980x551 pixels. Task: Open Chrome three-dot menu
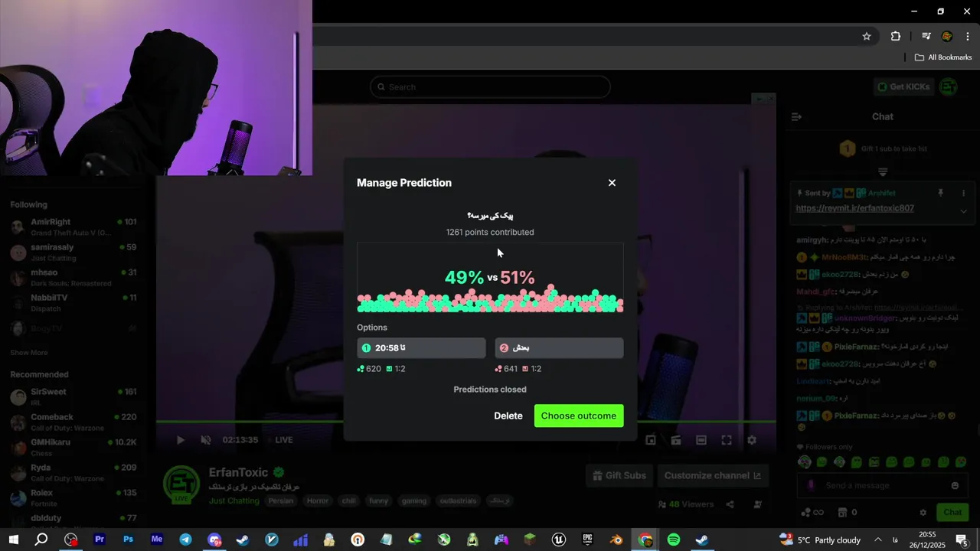(x=968, y=36)
